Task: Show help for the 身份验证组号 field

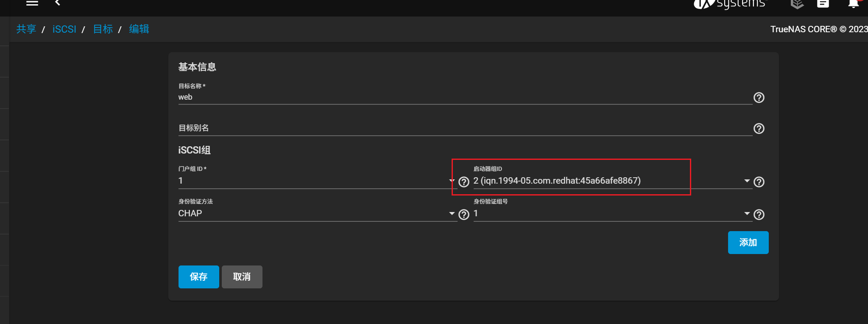Action: click(x=759, y=215)
